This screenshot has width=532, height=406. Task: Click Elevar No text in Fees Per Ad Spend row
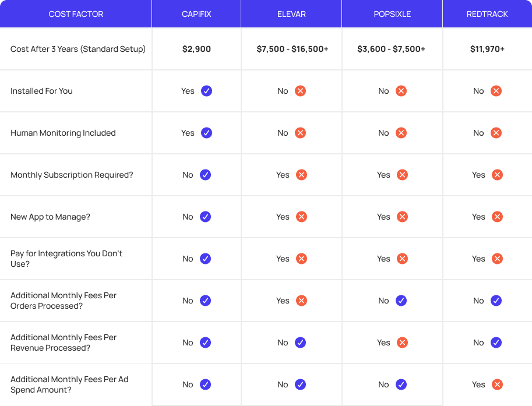pos(283,384)
